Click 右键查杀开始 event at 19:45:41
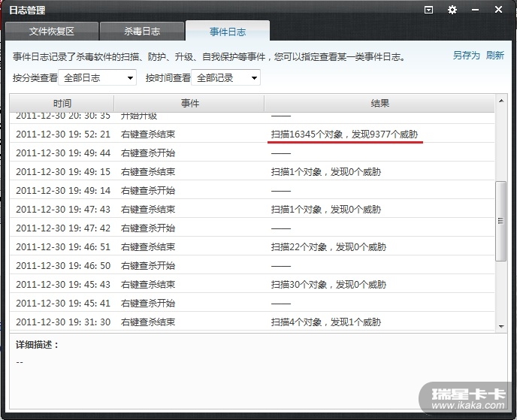The height and width of the screenshot is (420, 517). click(148, 304)
